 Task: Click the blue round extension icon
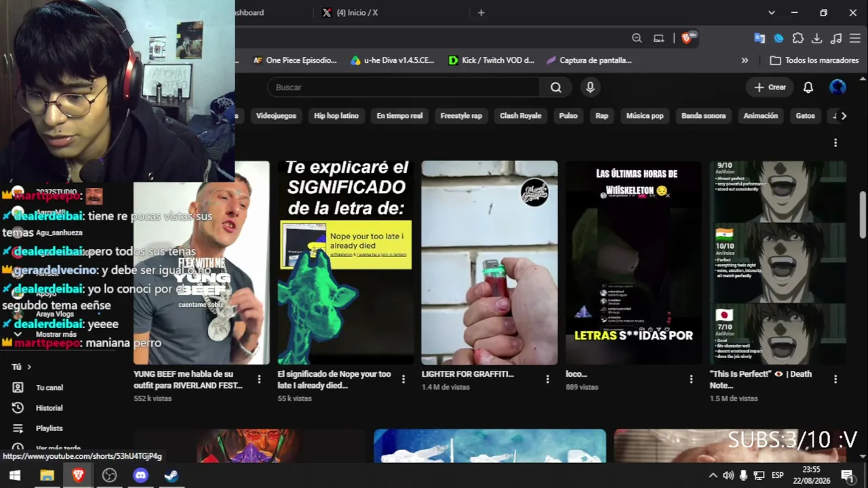tap(778, 39)
